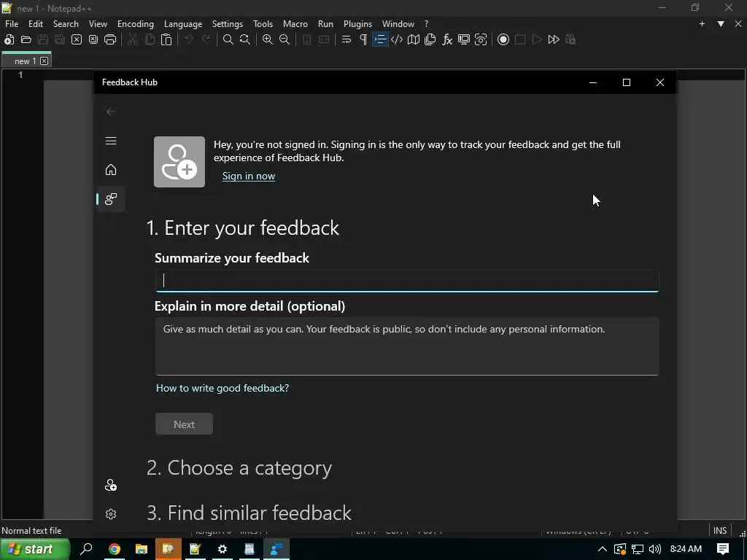Open the Encoding menu
Screen dimensions: 747x560
(136, 24)
